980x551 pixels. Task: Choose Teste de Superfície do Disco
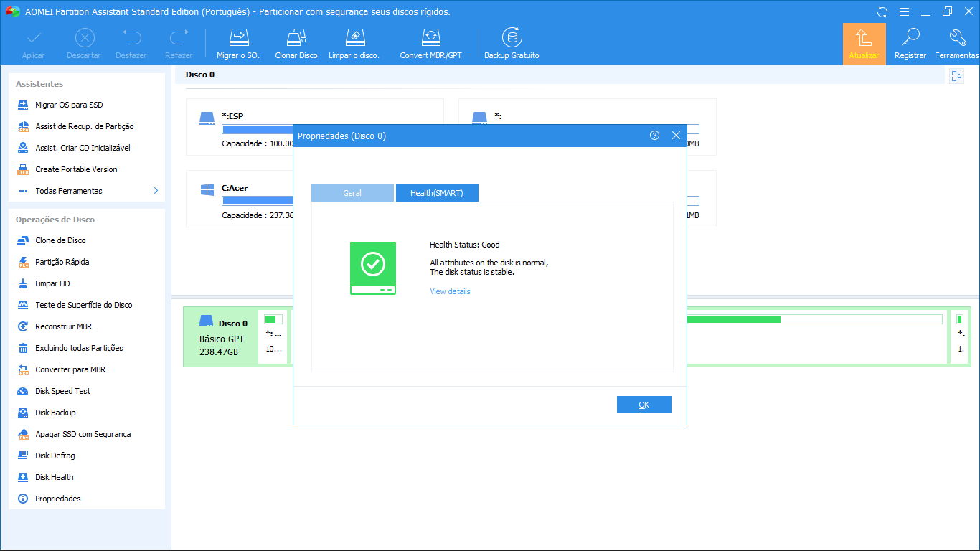tap(83, 305)
